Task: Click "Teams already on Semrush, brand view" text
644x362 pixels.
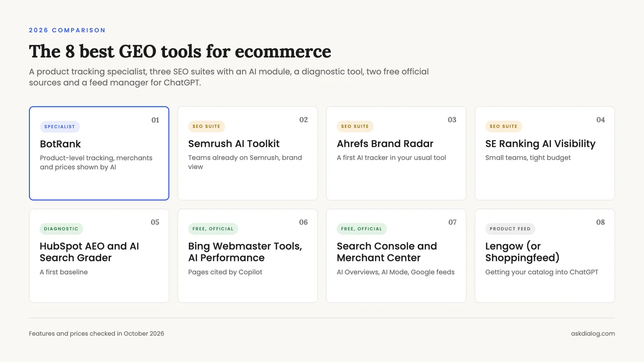Action: (x=245, y=162)
